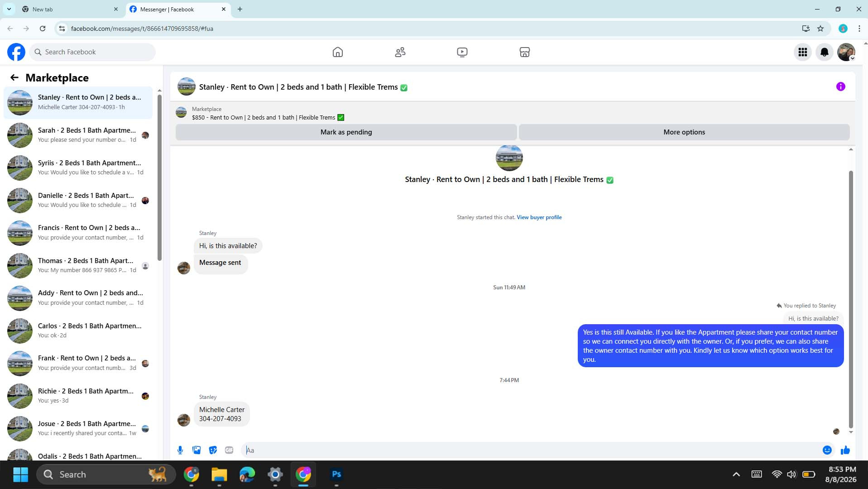Send a thumbs-up like

tap(845, 450)
